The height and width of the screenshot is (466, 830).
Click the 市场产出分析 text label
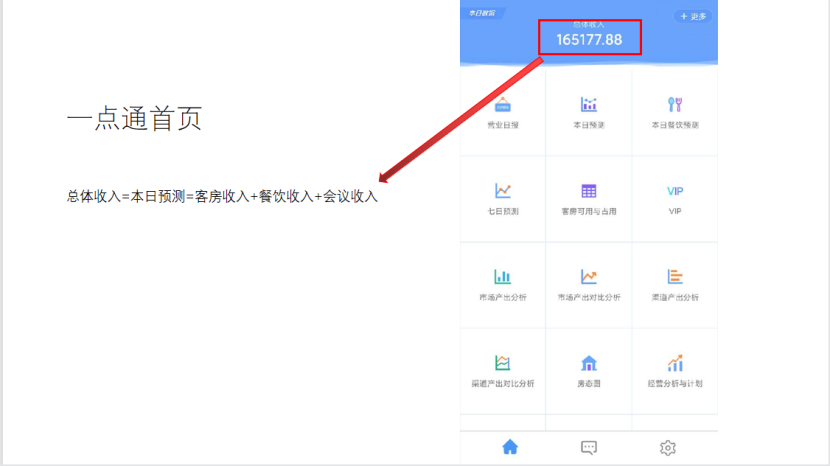(503, 298)
